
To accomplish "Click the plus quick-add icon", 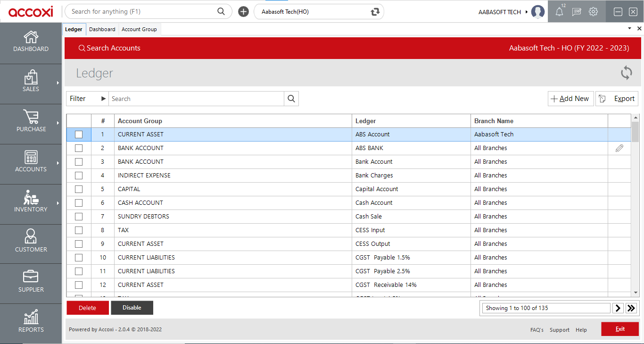I will (x=243, y=12).
